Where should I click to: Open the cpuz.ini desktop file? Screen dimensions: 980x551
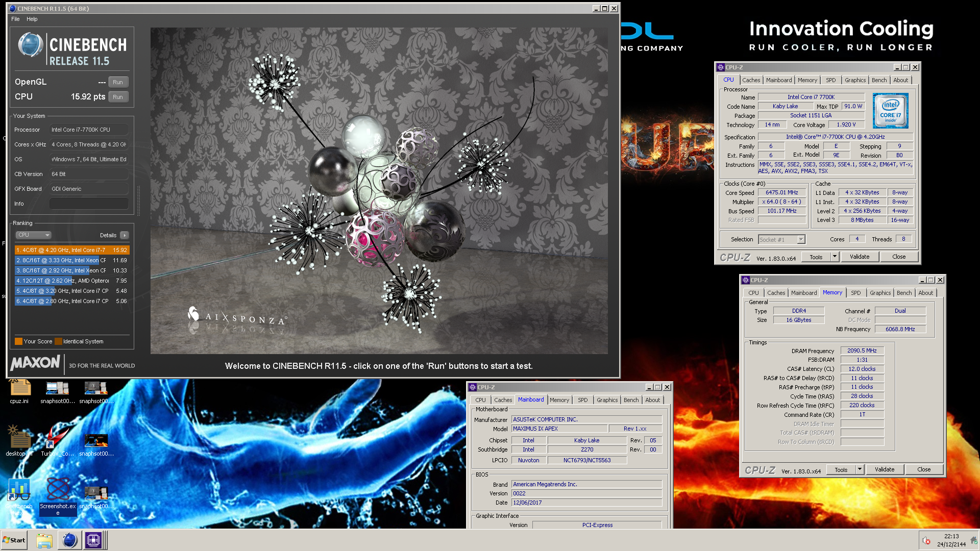click(19, 391)
